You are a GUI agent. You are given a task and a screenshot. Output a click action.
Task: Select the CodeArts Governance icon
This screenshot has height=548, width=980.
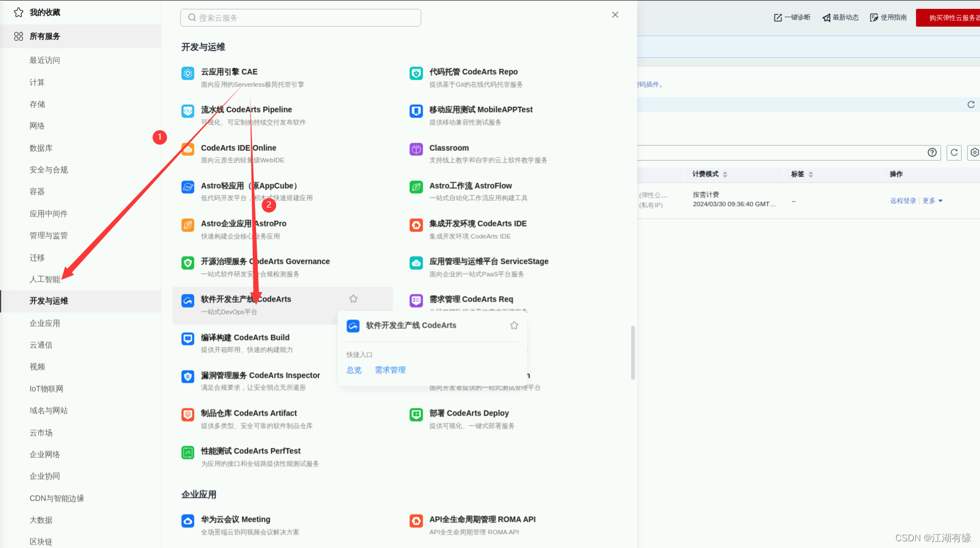coord(188,263)
